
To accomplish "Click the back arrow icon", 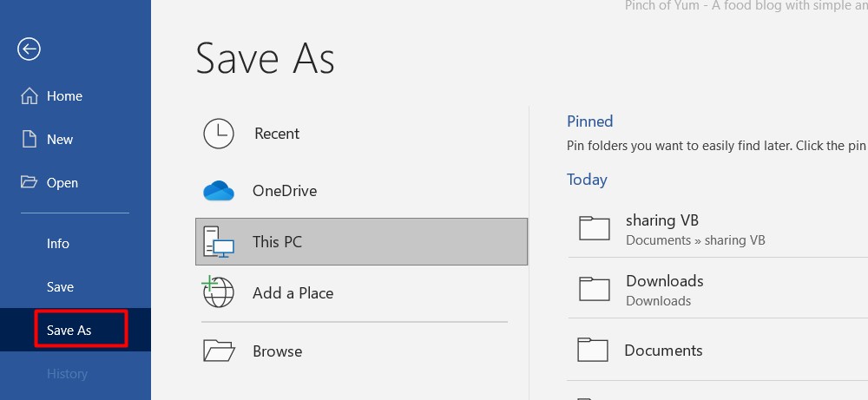I will click(x=29, y=49).
